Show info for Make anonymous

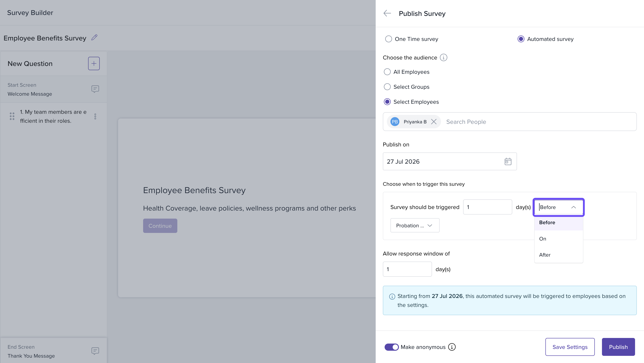[x=452, y=347]
